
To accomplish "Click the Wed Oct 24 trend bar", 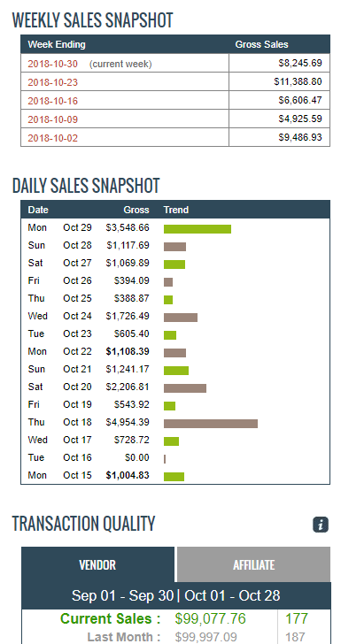I will pyautogui.click(x=181, y=318).
